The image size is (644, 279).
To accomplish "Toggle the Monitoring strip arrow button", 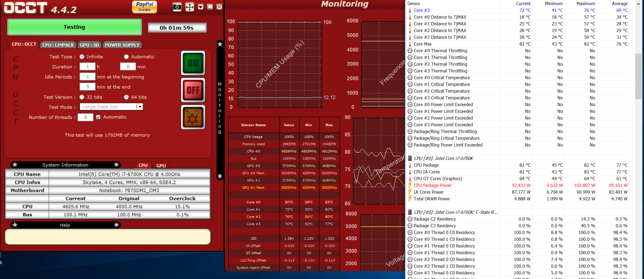I will click(220, 176).
